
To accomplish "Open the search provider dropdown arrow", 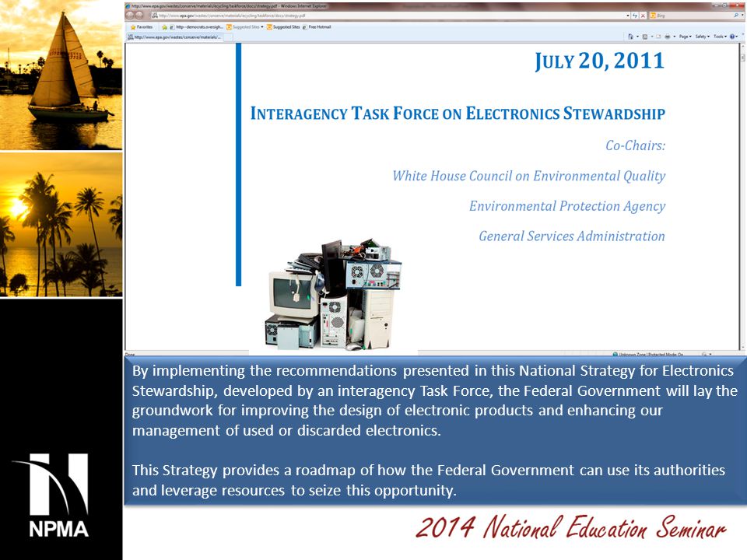I will point(742,16).
